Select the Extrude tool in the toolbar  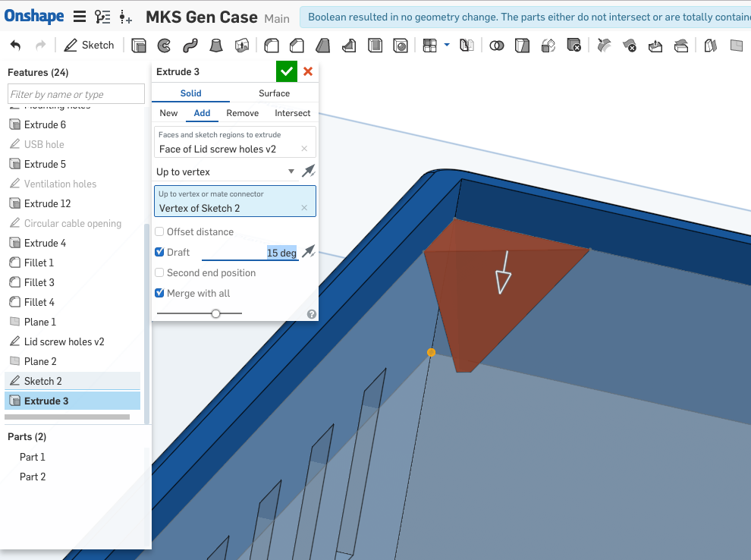[138, 46]
